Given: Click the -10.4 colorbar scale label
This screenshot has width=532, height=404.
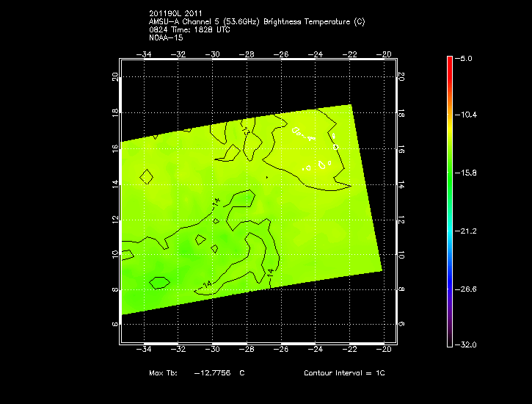Looking at the screenshot, I should [468, 115].
